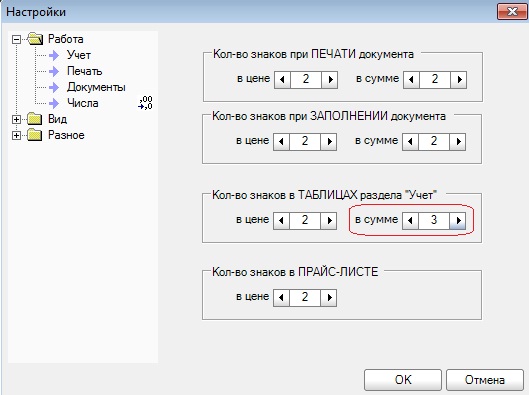This screenshot has width=529, height=395.
Task: Click the arrow icon beside Учет
Action: click(x=54, y=55)
